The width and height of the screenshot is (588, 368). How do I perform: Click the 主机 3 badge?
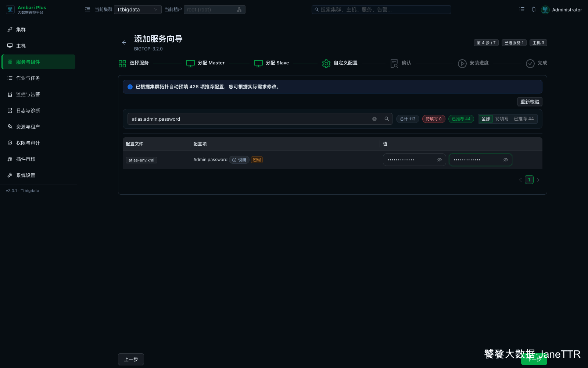tap(538, 43)
